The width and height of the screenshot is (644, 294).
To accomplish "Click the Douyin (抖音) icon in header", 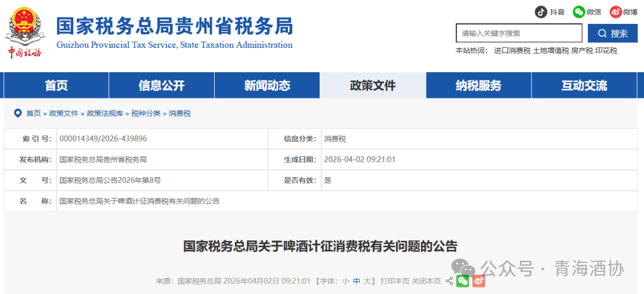I will point(541,12).
